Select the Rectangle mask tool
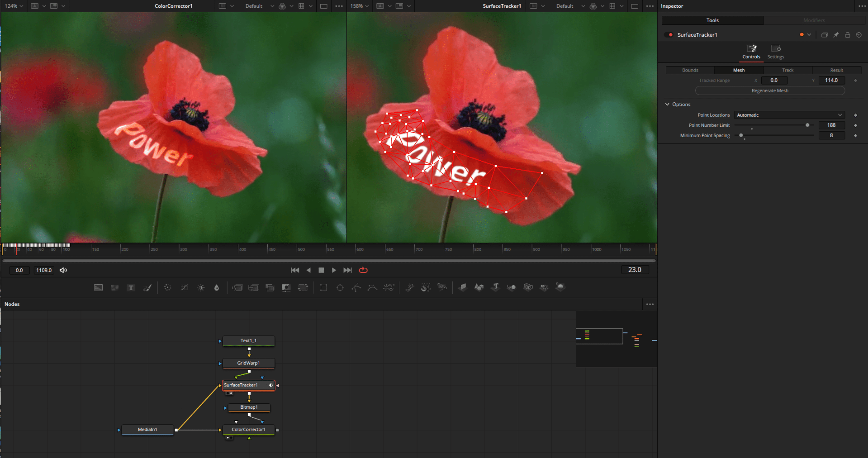 click(323, 287)
